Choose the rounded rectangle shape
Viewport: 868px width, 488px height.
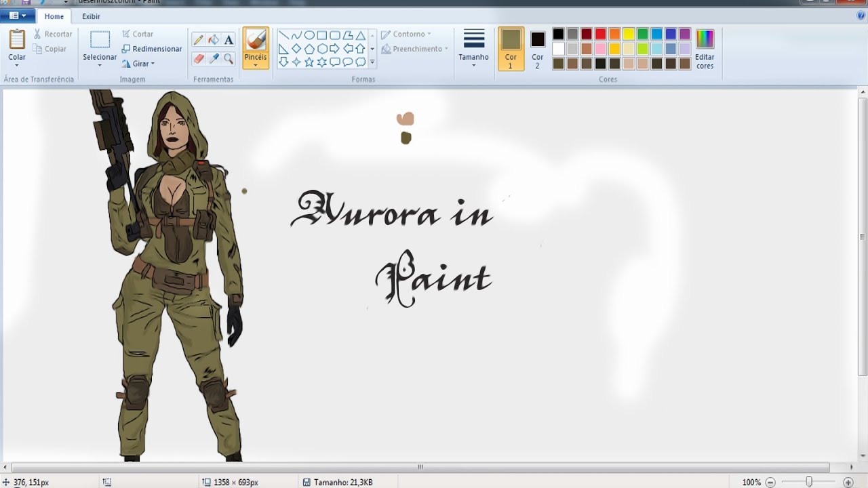(335, 35)
